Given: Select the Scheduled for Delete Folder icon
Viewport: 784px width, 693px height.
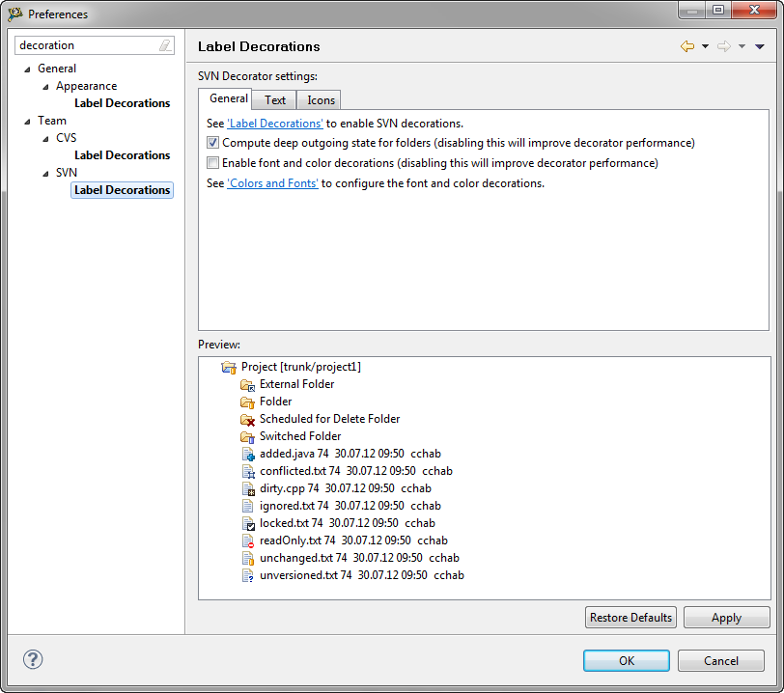Looking at the screenshot, I should [246, 418].
